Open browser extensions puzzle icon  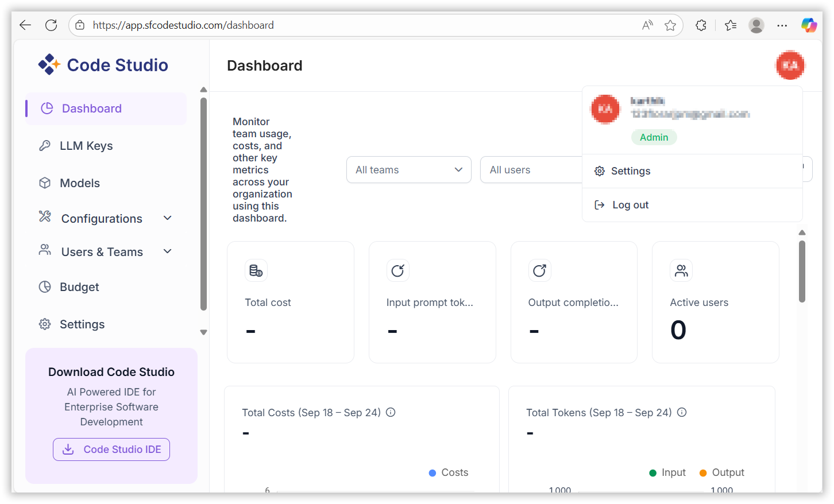tap(701, 25)
